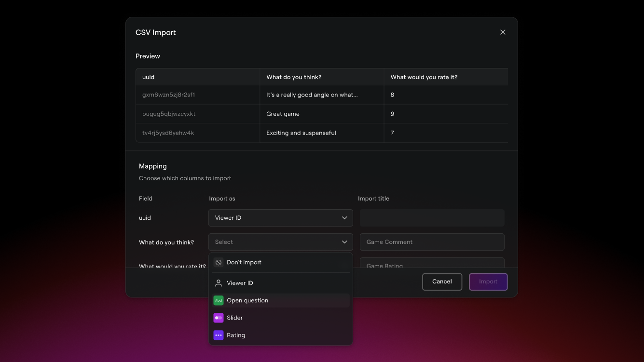Viewport: 644px width, 362px height.
Task: Click the purple Import button
Action: click(488, 282)
